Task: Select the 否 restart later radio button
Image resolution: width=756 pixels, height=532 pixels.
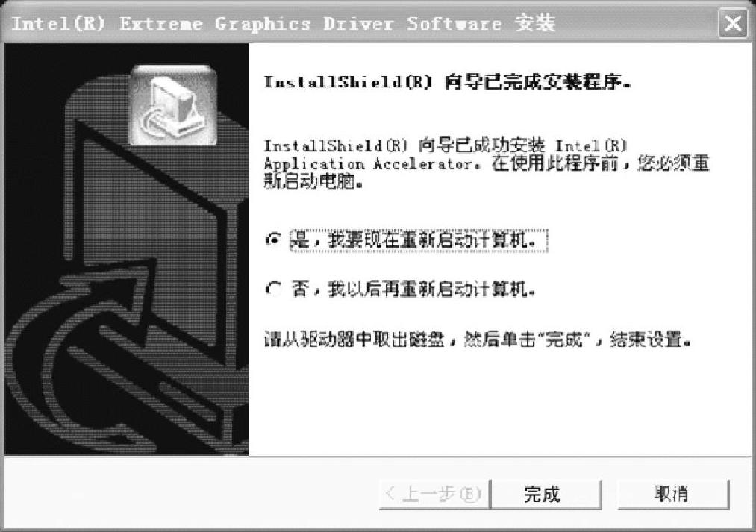Action: click(273, 290)
